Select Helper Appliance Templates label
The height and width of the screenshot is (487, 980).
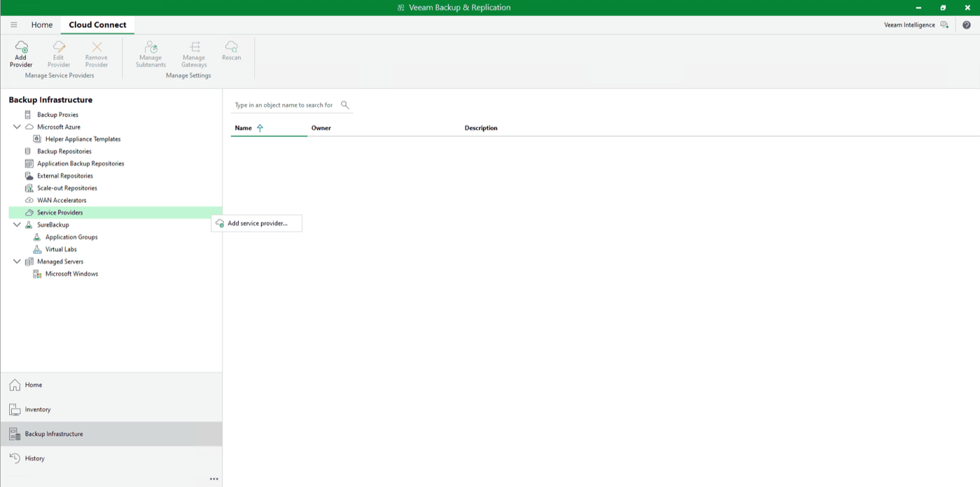click(83, 139)
